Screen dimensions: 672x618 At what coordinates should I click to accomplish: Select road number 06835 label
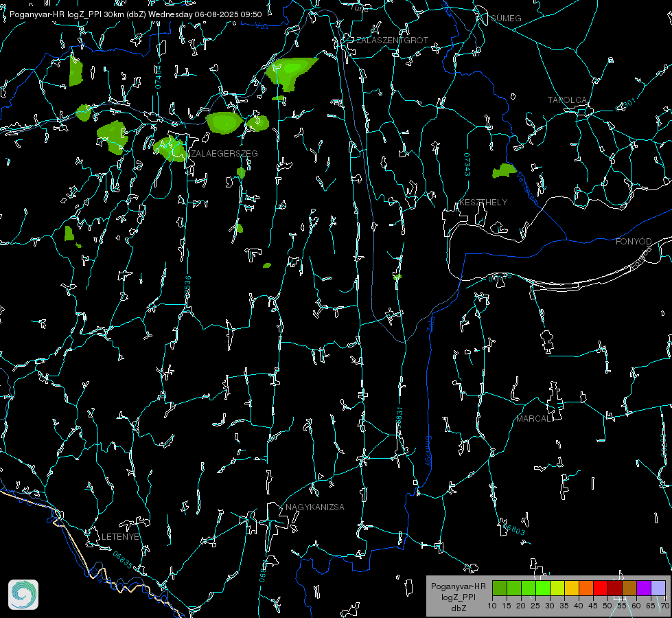click(122, 560)
